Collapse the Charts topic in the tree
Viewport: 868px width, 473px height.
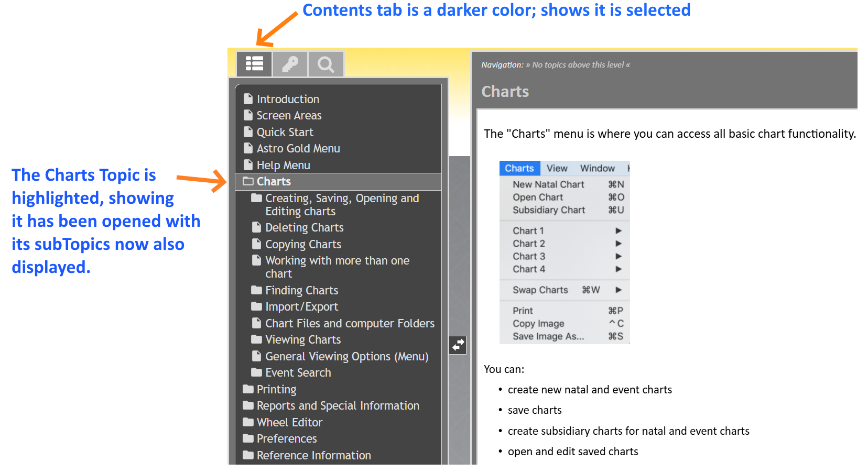[273, 181]
